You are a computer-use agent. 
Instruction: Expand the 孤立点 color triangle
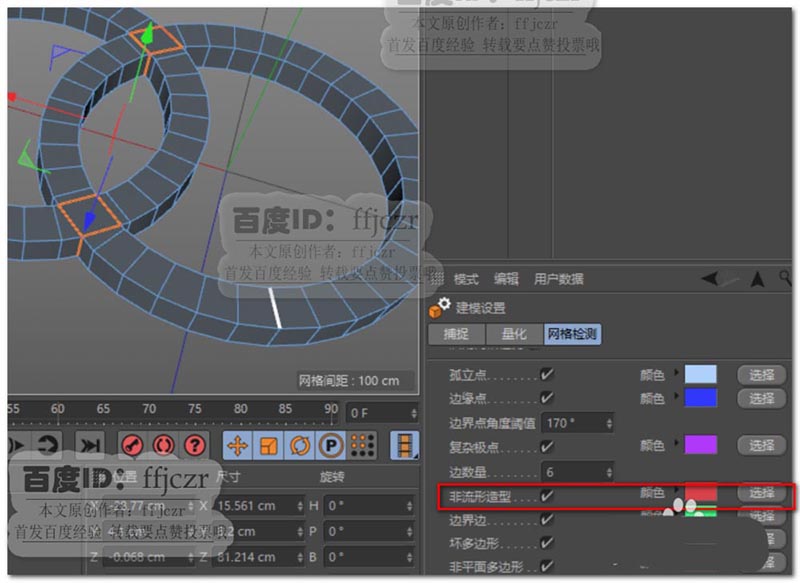pyautogui.click(x=676, y=372)
